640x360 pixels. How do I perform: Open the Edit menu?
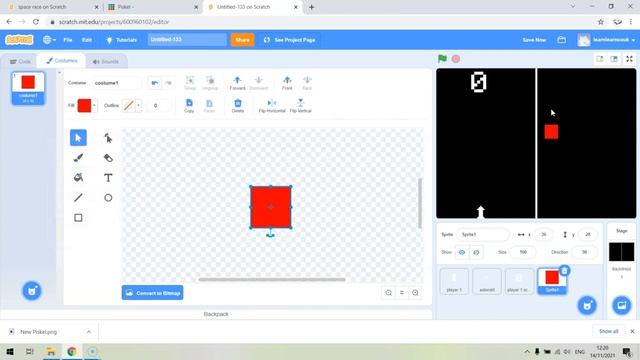point(87,40)
